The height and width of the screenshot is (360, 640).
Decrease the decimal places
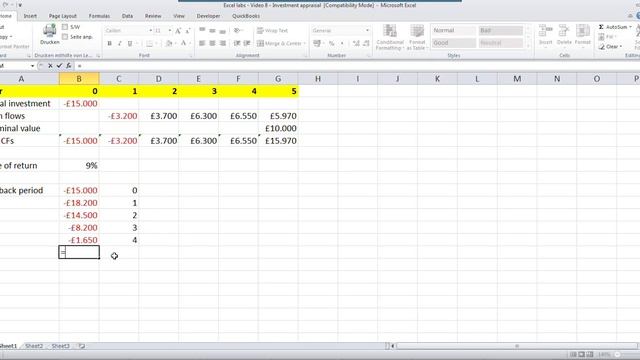pos(366,43)
